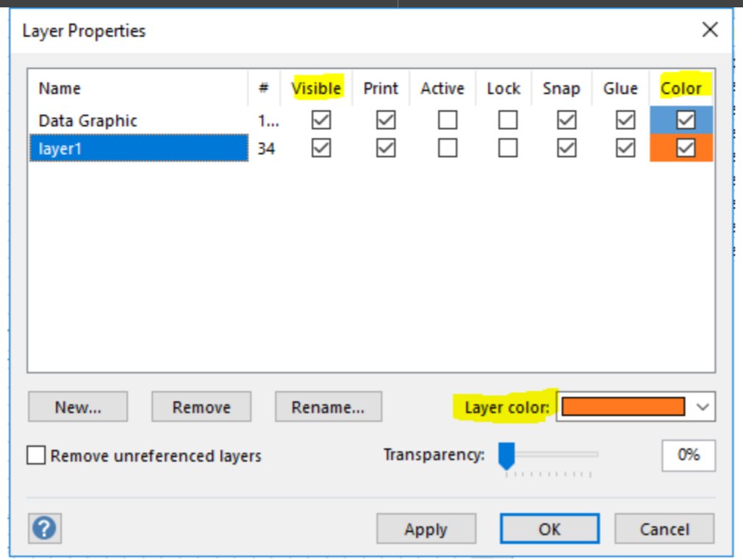Uncheck Glue for layer1

pyautogui.click(x=625, y=148)
